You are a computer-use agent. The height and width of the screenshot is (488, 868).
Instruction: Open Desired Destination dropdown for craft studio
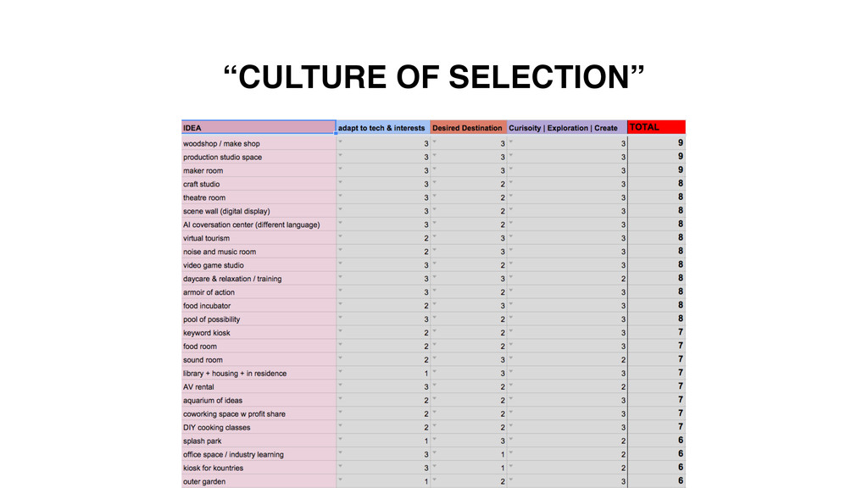pos(435,182)
